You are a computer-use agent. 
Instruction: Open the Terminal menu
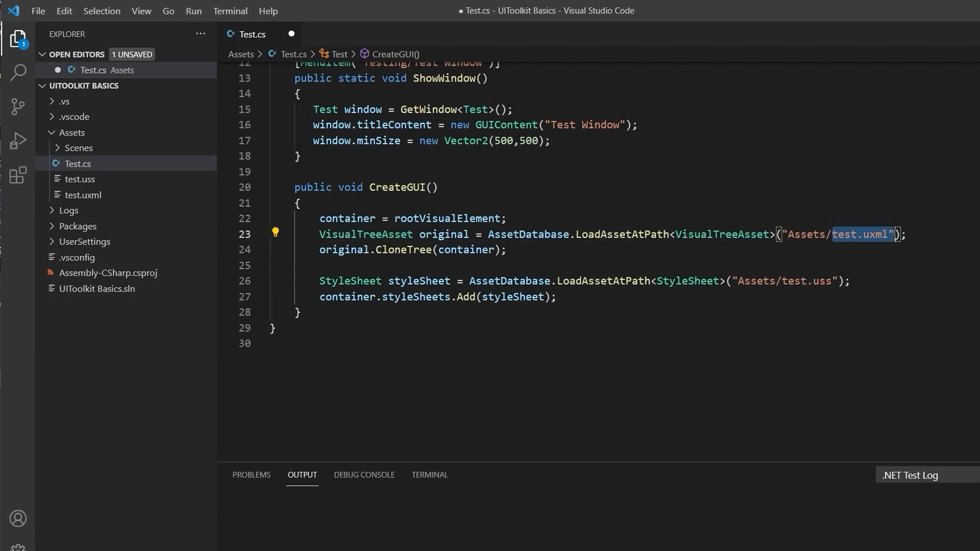click(x=230, y=11)
